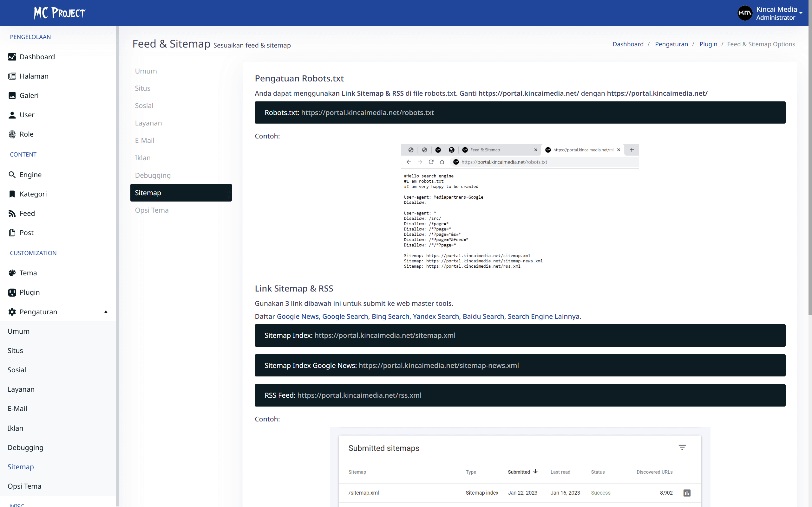
Task: Open the Umum settings tab
Action: coord(146,71)
